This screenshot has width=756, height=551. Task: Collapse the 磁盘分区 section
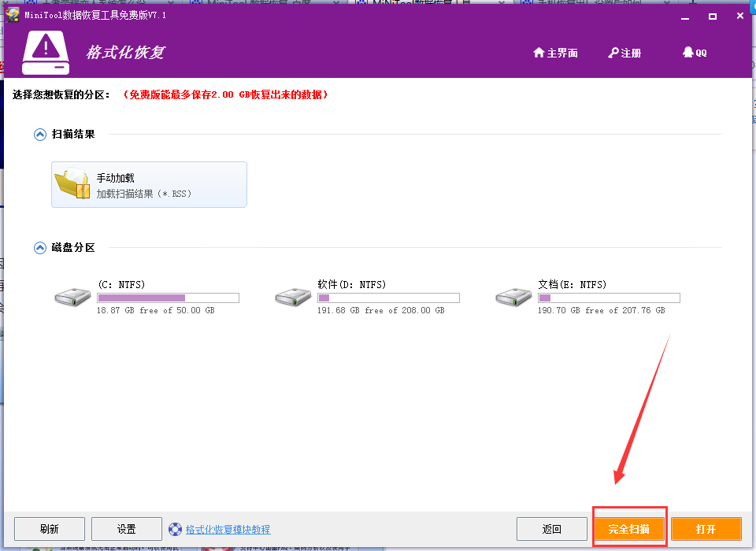pos(39,245)
